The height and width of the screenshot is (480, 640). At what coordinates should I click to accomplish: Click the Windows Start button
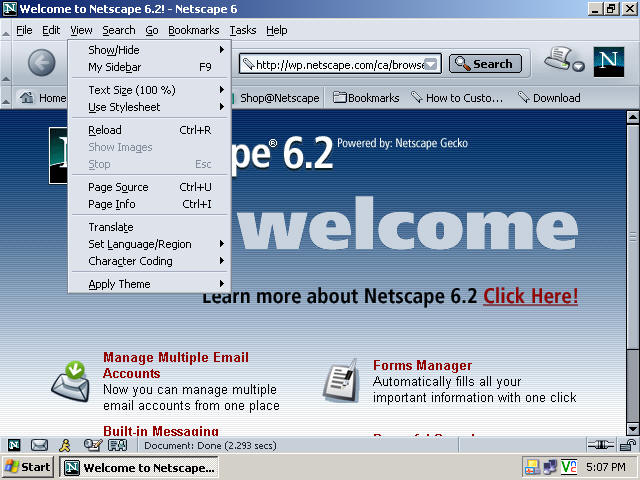(x=28, y=467)
